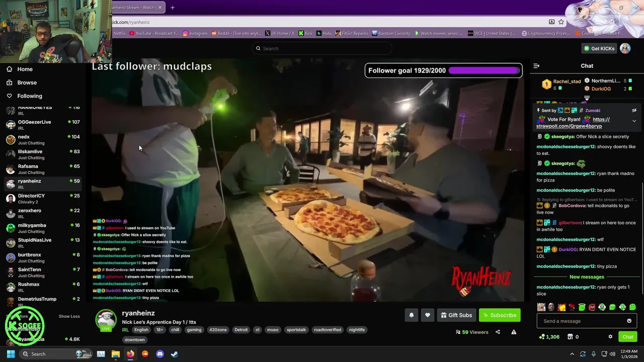Open burtbronx channel in sidebar
The width and height of the screenshot is (644, 362).
[x=43, y=257]
